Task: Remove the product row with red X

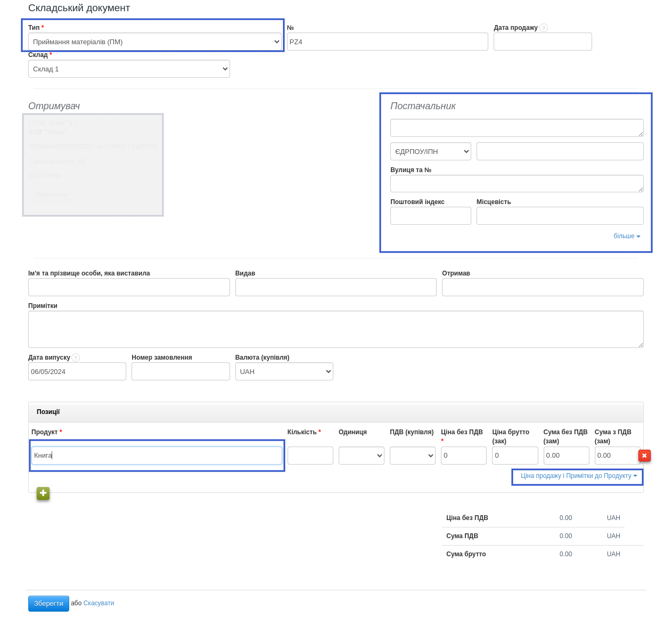Action: [x=644, y=456]
